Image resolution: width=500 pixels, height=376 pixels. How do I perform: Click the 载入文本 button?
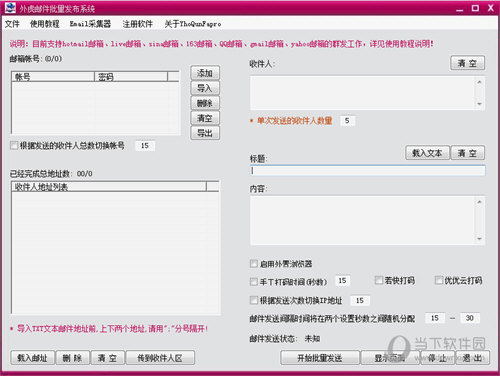(427, 153)
